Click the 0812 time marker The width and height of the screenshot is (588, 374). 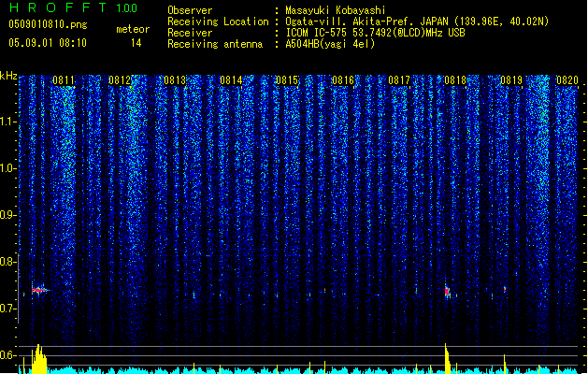[x=120, y=80]
